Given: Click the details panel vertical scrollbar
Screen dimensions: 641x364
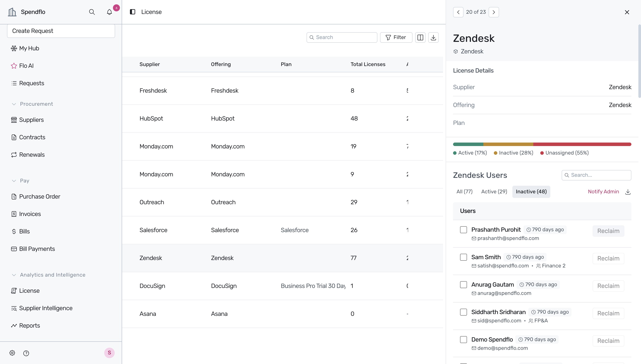Looking at the screenshot, I should pos(639,61).
